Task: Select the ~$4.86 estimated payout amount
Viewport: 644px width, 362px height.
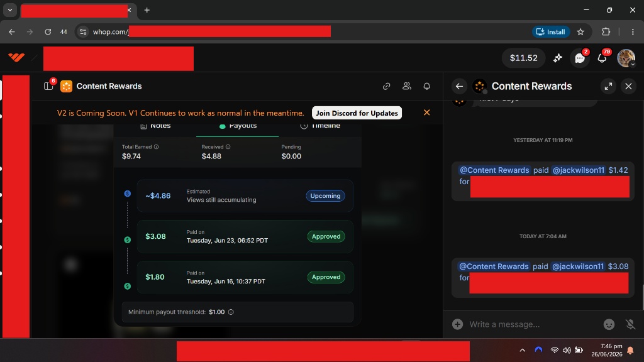Action: click(158, 196)
